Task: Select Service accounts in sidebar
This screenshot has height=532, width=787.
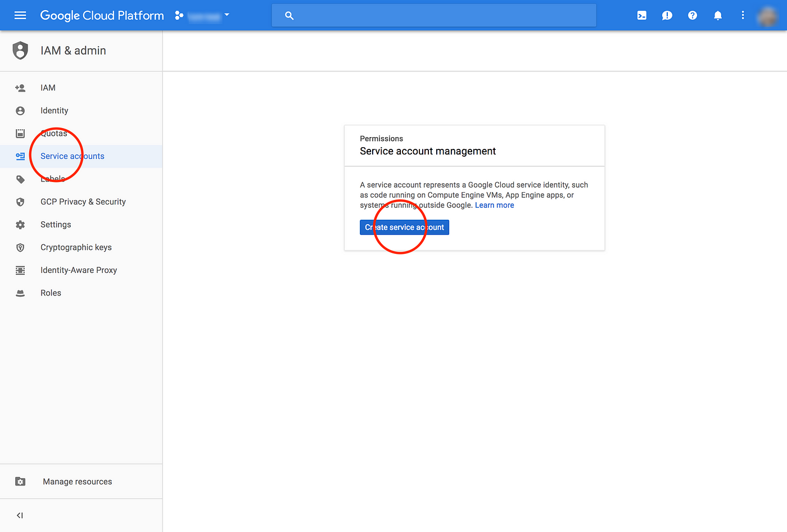Action: point(81,156)
